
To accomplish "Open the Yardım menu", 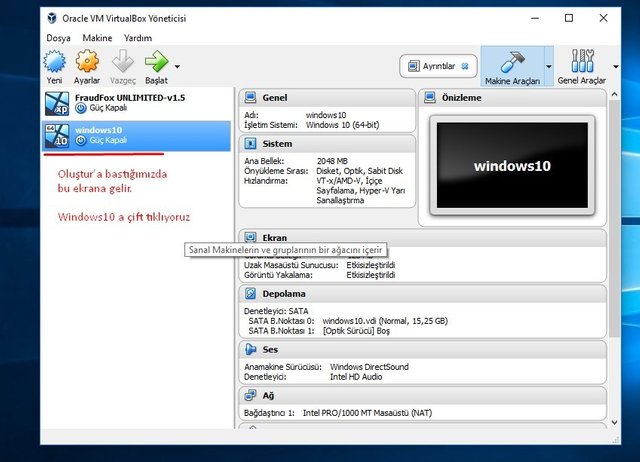I will pyautogui.click(x=138, y=38).
